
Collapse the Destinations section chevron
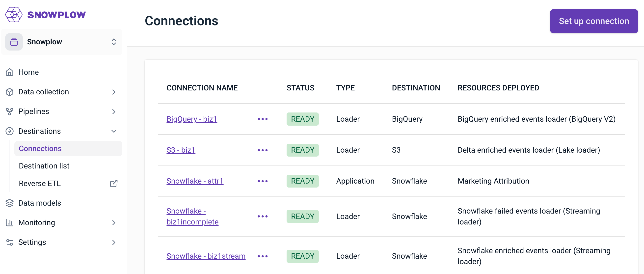point(114,131)
